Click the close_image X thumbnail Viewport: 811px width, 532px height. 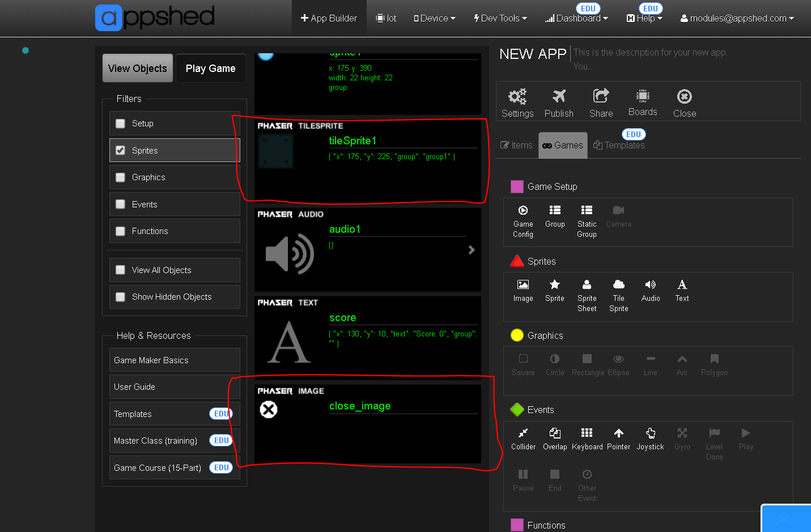269,409
